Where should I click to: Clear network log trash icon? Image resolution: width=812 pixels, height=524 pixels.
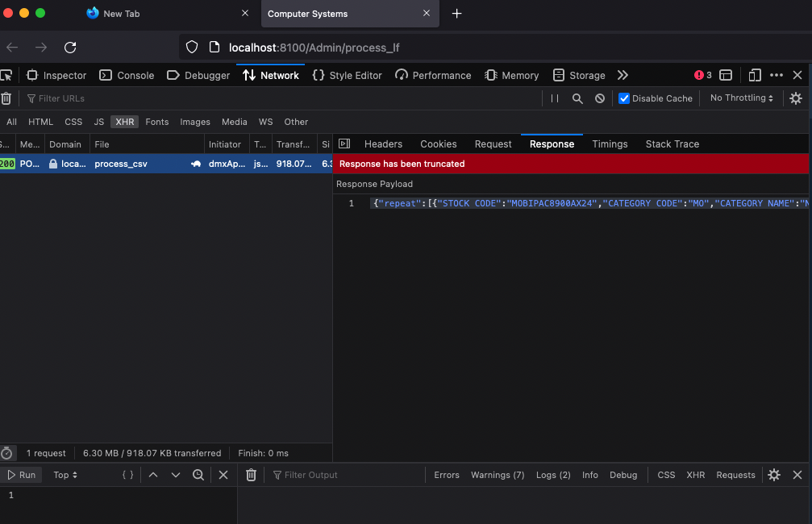(x=6, y=98)
